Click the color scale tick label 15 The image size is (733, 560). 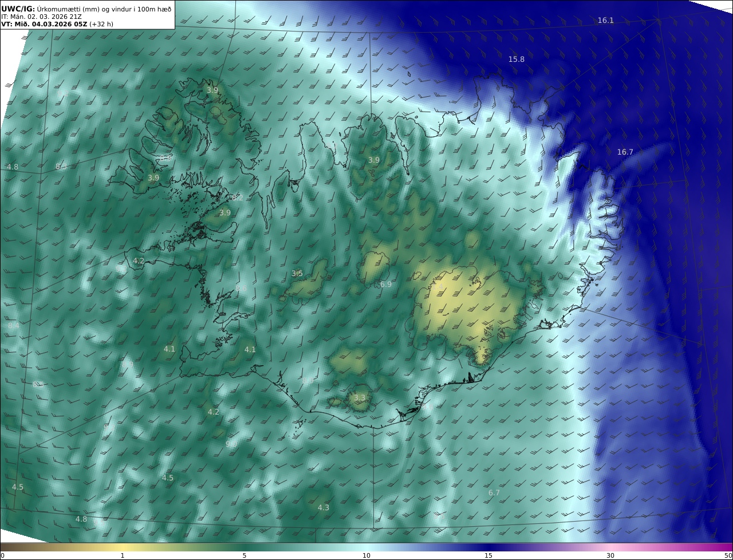pyautogui.click(x=488, y=555)
